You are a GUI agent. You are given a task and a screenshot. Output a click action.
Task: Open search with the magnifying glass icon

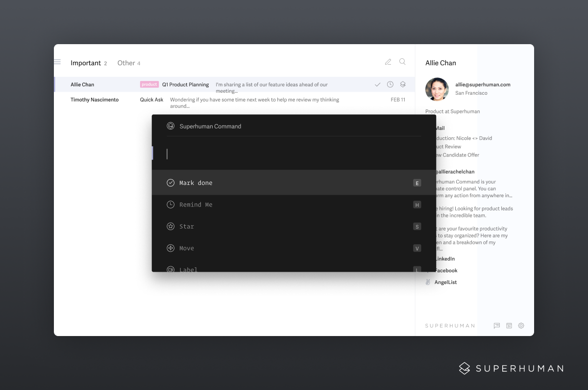[x=402, y=62]
